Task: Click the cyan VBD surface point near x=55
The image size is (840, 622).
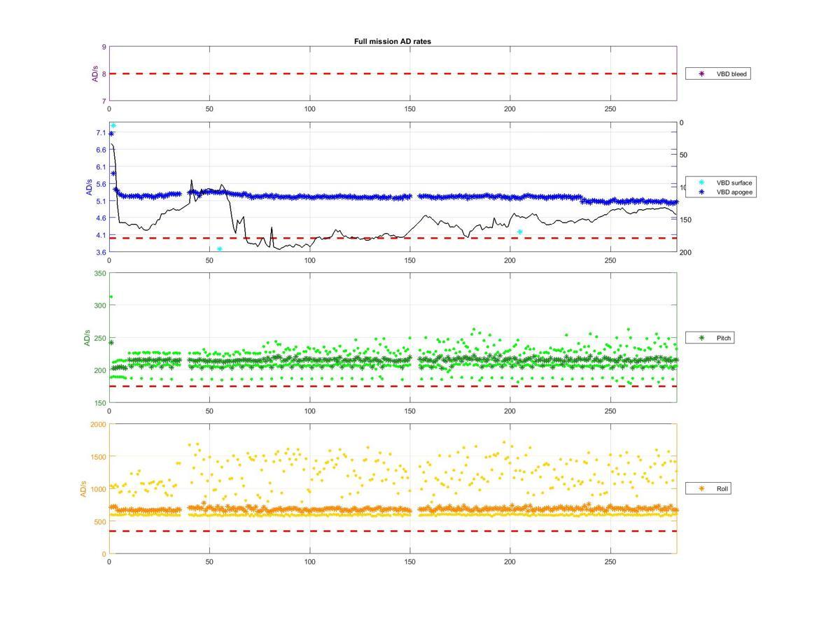Action: pyautogui.click(x=220, y=248)
